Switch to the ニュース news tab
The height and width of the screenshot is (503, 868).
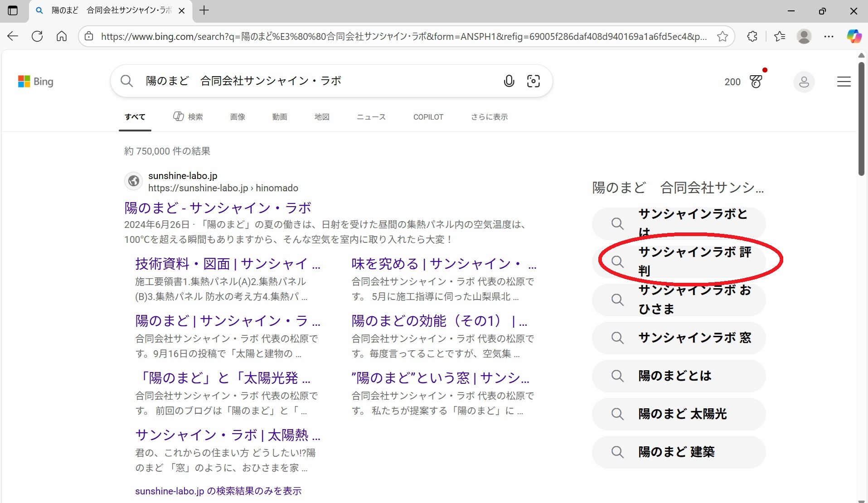point(371,117)
